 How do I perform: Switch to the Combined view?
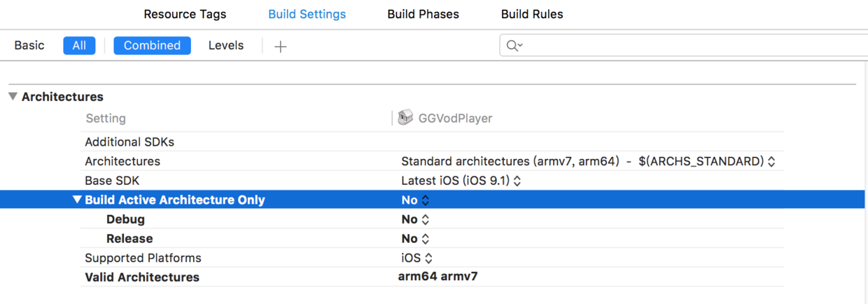coord(152,46)
